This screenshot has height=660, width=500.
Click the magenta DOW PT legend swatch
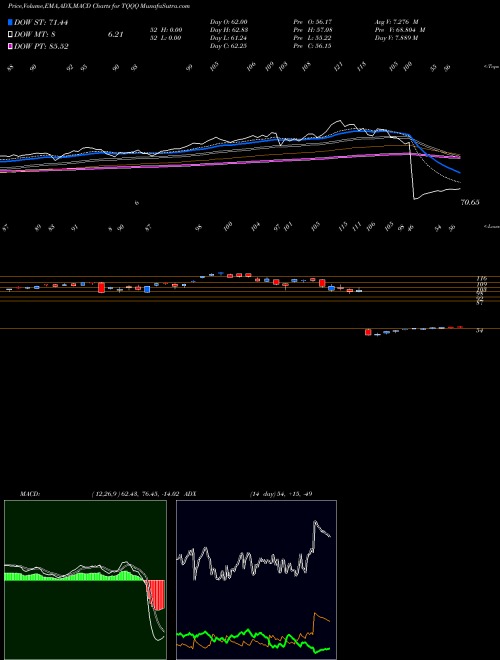click(x=10, y=46)
